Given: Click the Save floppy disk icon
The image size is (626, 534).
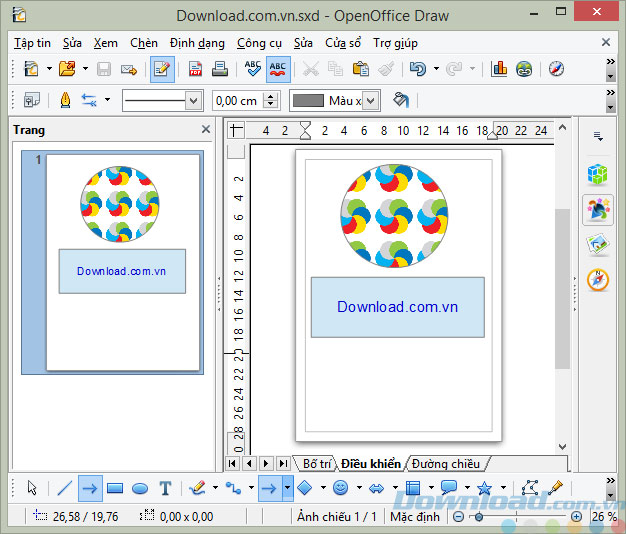Looking at the screenshot, I should 104,69.
